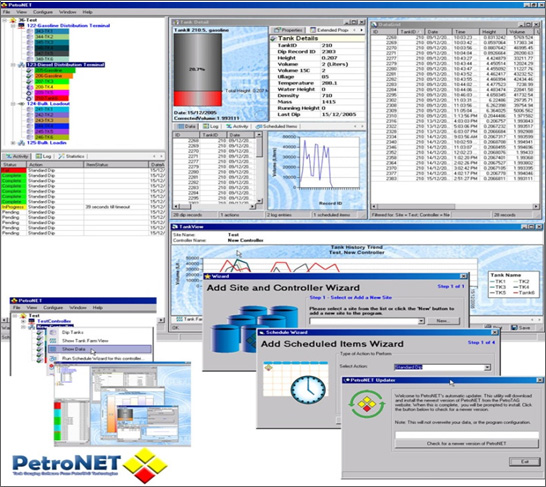Collapse the 36-Test root node
Image resolution: width=546 pixels, height=487 pixels.
(x=5, y=21)
